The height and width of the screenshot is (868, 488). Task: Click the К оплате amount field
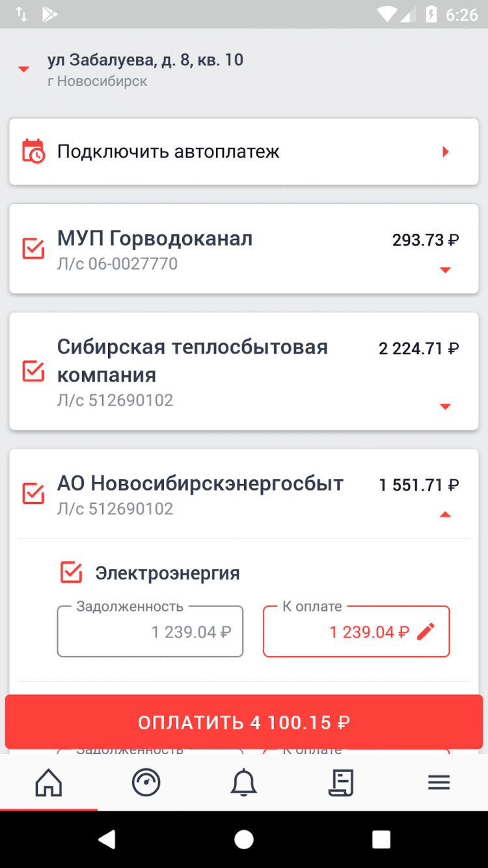355,632
